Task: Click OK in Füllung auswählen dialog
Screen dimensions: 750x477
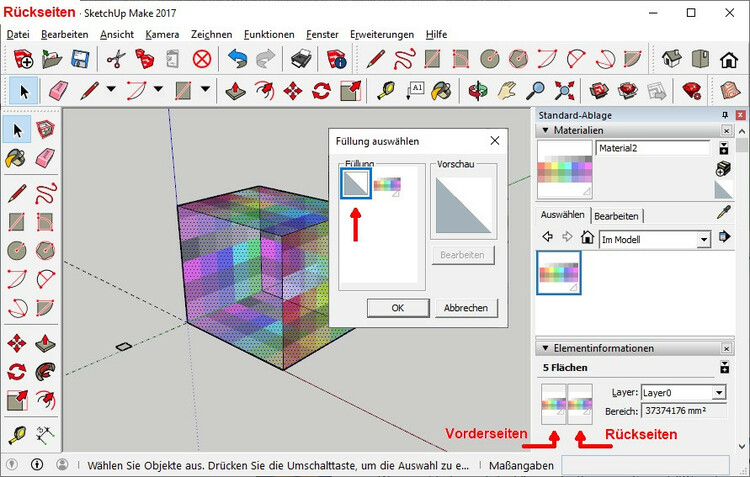Action: [x=397, y=308]
